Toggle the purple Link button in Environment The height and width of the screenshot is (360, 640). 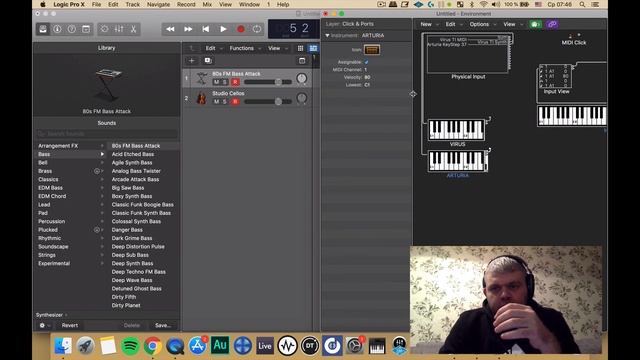(x=552, y=24)
